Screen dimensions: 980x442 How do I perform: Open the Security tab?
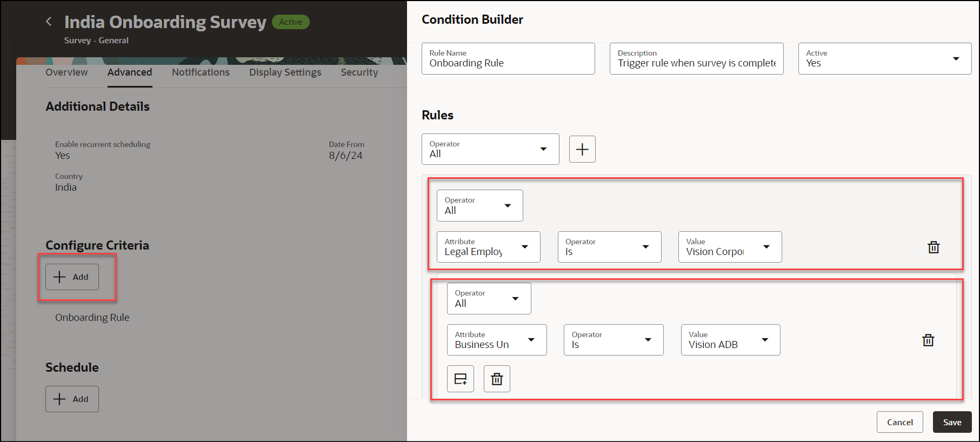click(x=359, y=72)
